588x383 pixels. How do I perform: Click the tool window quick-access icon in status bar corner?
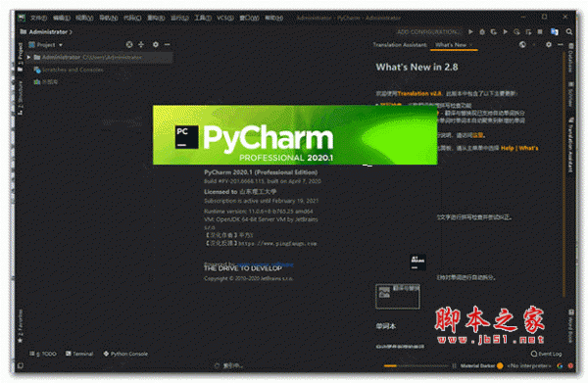tap(21, 365)
